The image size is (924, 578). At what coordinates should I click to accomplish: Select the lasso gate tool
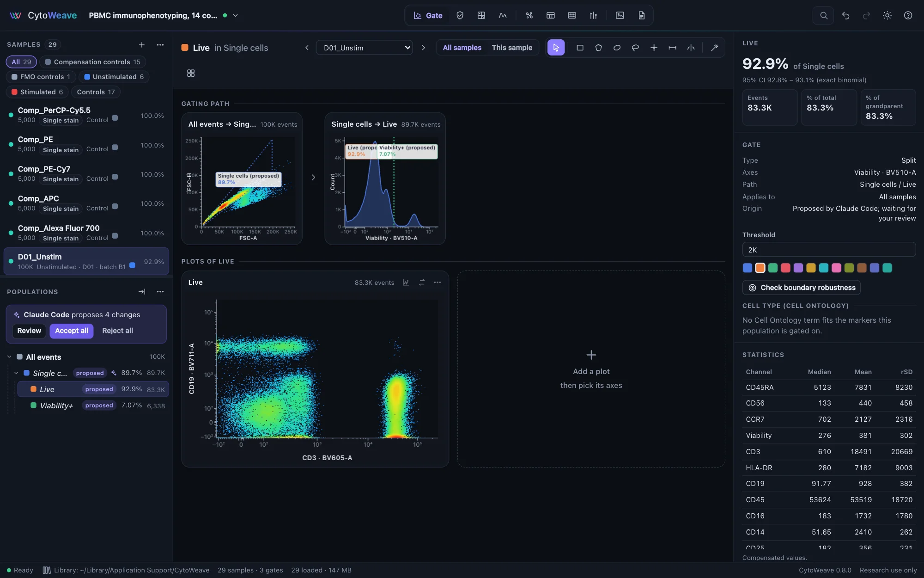[x=635, y=48]
